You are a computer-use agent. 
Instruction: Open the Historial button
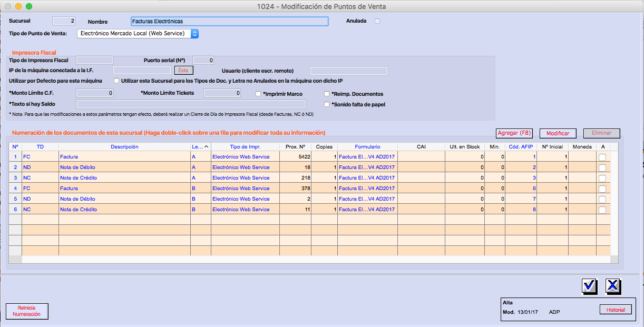[x=616, y=310]
